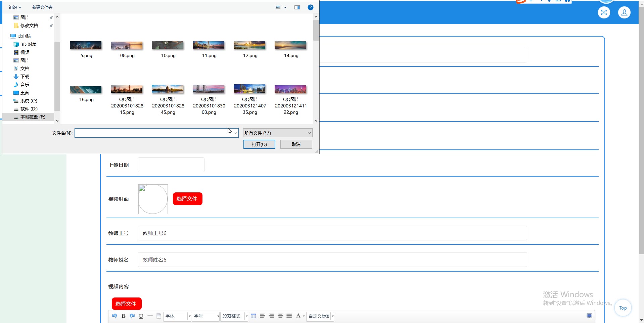
Task: Open the file type filter 所有文件 dropdown
Action: pos(278,133)
